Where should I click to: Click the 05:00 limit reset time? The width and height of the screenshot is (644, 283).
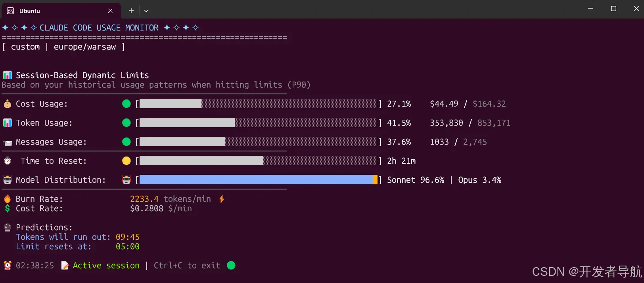click(128, 247)
